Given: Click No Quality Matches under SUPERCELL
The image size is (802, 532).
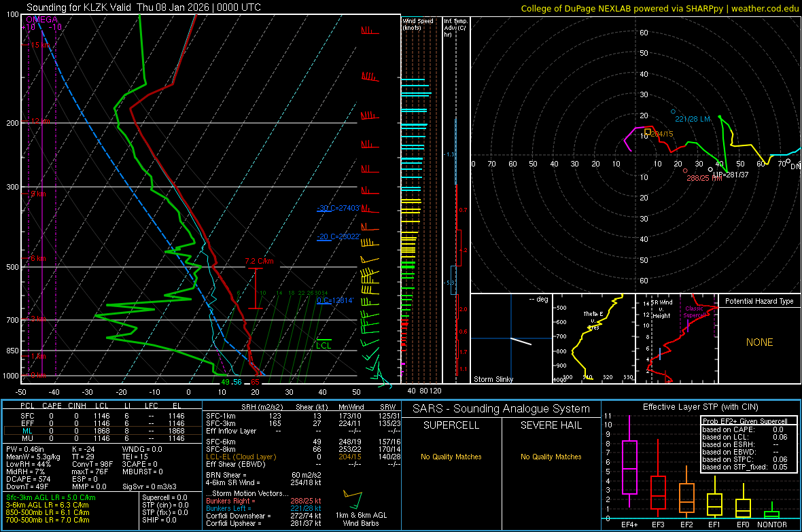Looking at the screenshot, I should tap(451, 457).
